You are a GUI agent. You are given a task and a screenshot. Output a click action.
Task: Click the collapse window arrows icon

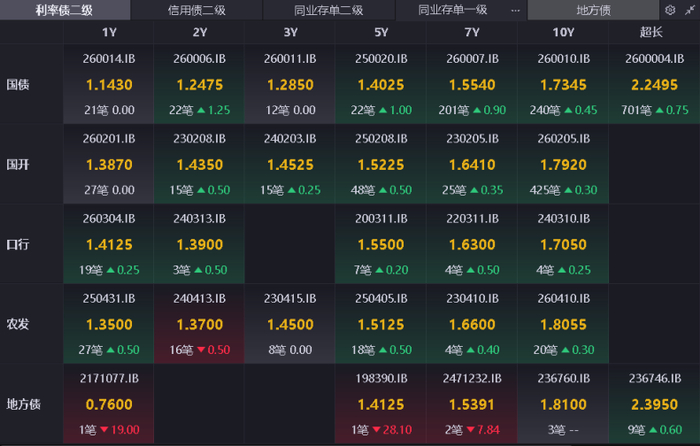[690, 10]
